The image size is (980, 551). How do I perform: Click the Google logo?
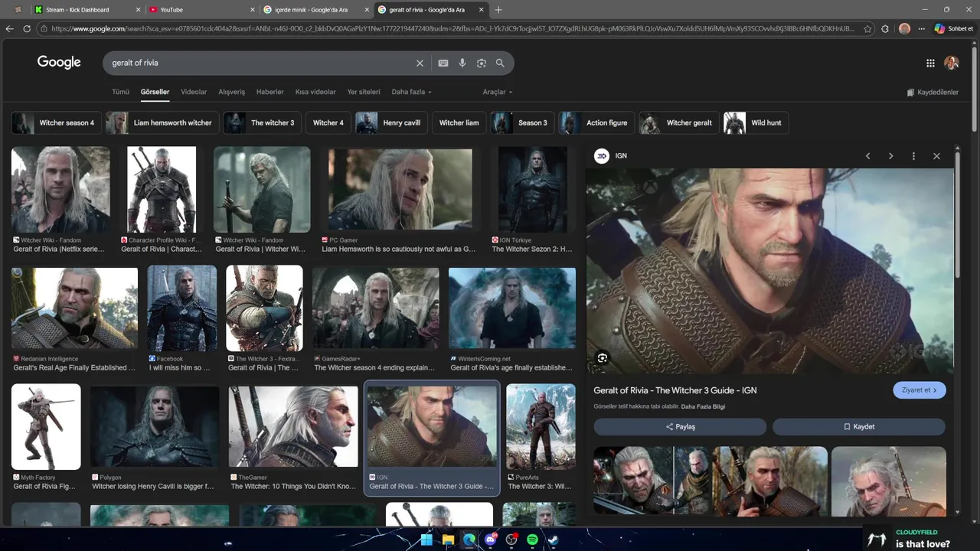tap(59, 63)
